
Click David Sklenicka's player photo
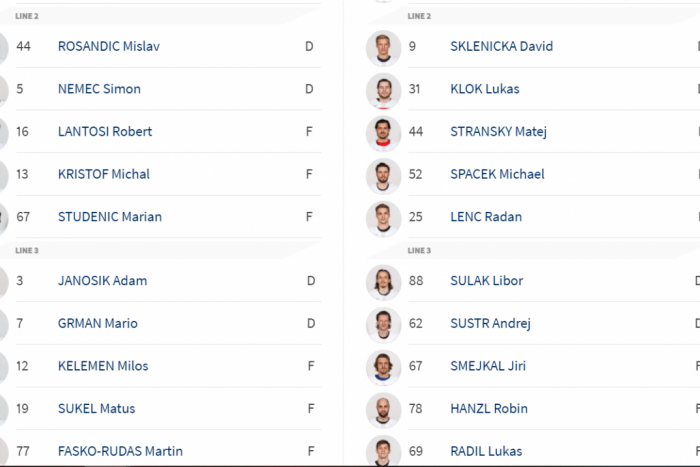(x=383, y=47)
